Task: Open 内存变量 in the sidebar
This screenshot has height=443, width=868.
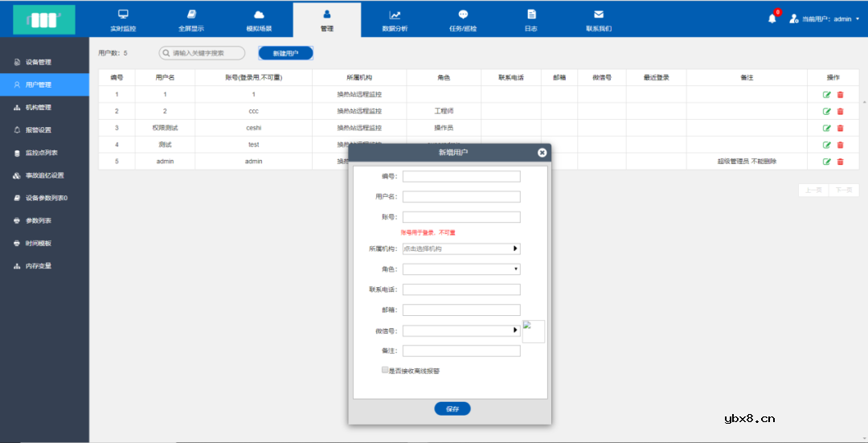Action: click(44, 266)
